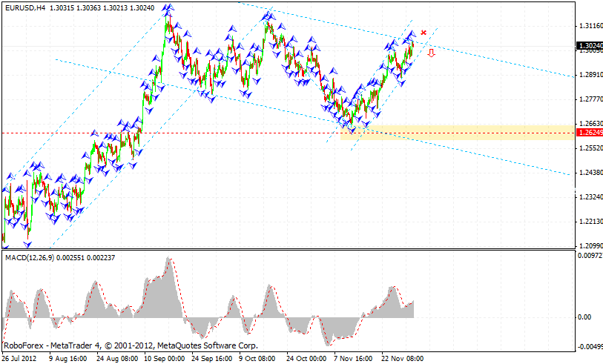Select the 26 Jul 2012 date label
This screenshot has height=364, width=603.
[x=22, y=357]
